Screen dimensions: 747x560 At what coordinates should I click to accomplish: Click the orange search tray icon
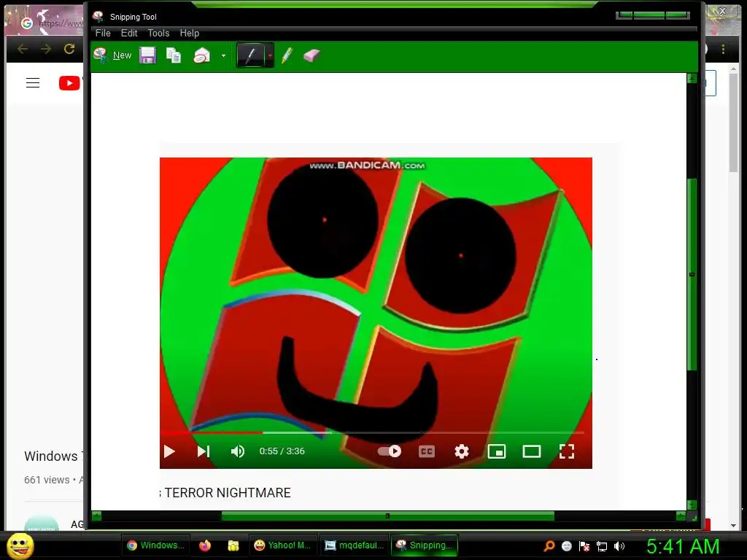549,546
